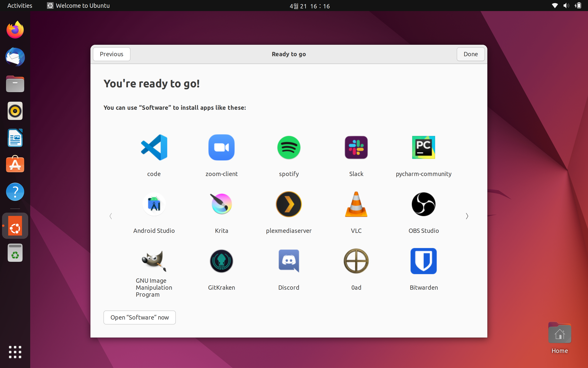Click Open "Software" now button

click(x=139, y=317)
